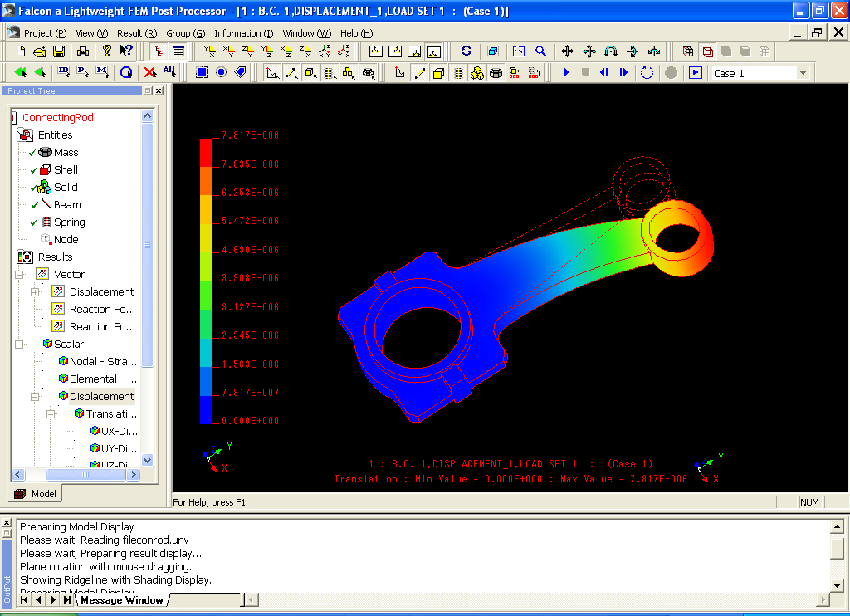Save the project with the floppy disk icon
This screenshot has height=616, width=850.
pos(59,51)
